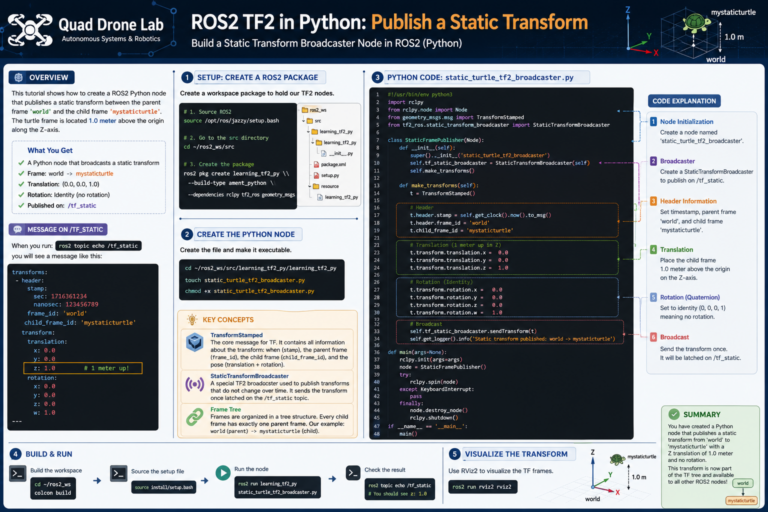Click the green play icon beside Run the node
Viewport: 768px width, 512px height.
coord(223,473)
